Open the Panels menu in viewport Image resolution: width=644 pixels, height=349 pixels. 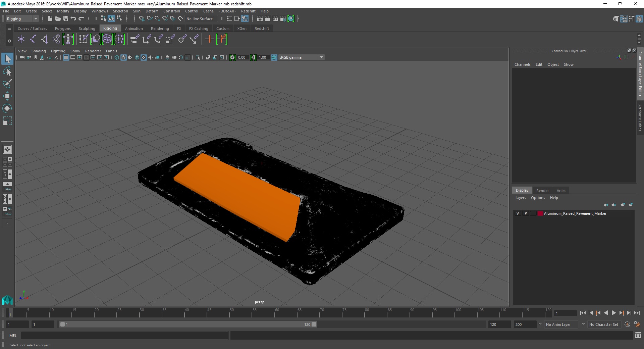point(111,51)
